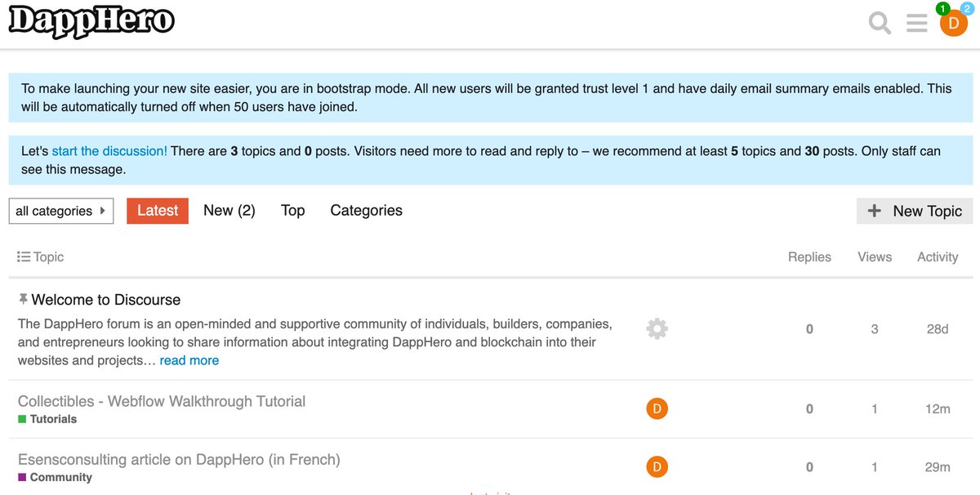This screenshot has width=980, height=495.
Task: Click the replies count on Collectibles row
Action: 809,408
